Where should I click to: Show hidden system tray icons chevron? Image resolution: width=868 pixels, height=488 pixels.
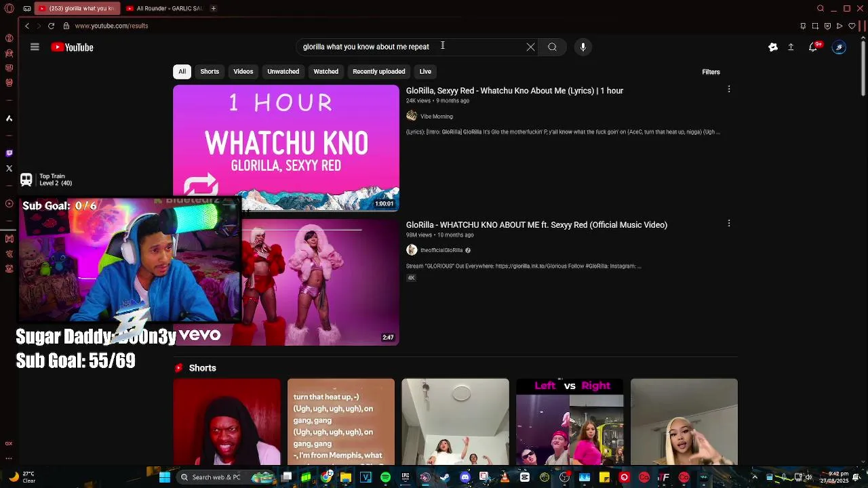tap(754, 477)
